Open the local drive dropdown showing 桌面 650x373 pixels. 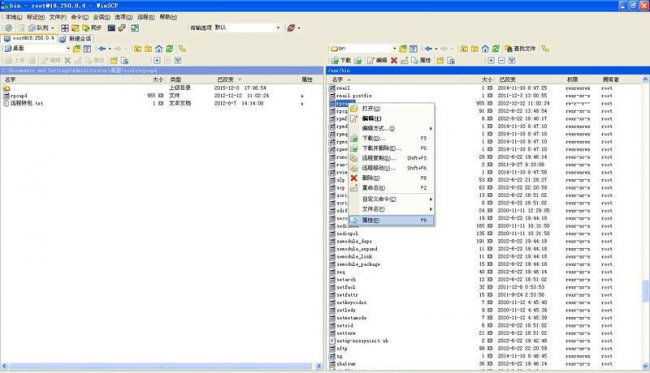point(37,48)
